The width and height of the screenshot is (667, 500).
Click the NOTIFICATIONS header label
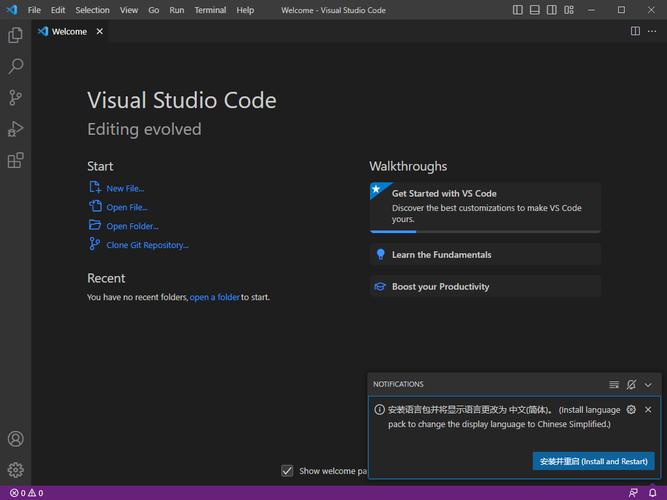coord(398,384)
